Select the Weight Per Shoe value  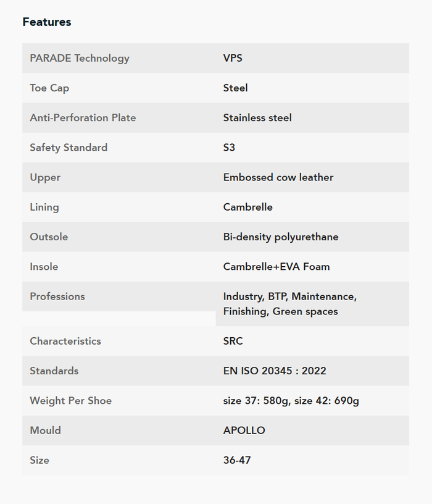[291, 401]
